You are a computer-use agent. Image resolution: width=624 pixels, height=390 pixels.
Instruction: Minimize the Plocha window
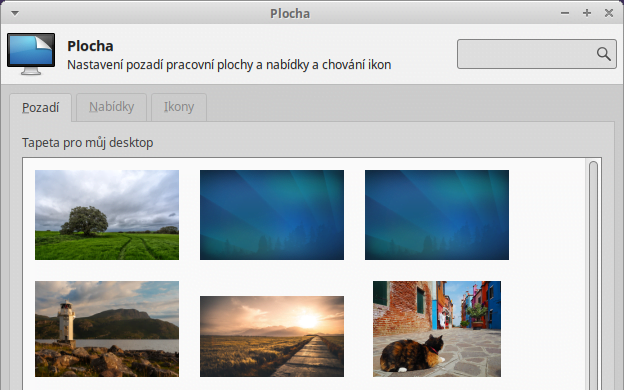tap(565, 13)
